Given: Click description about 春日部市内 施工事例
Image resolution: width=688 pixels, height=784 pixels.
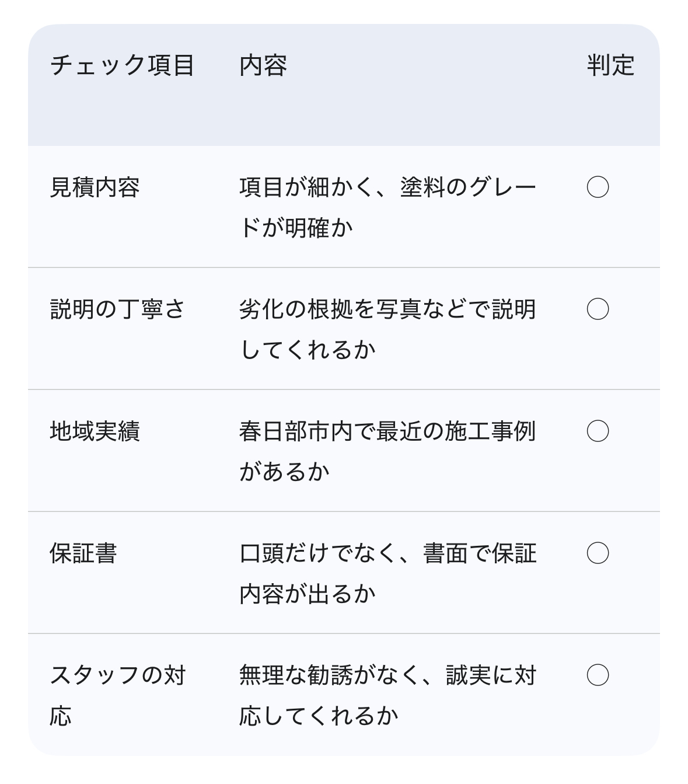Looking at the screenshot, I should point(387,431).
